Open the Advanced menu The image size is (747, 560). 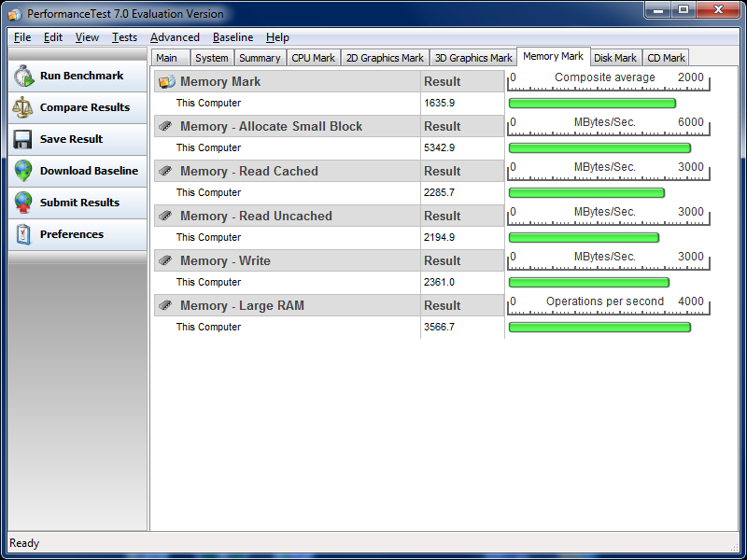point(175,37)
